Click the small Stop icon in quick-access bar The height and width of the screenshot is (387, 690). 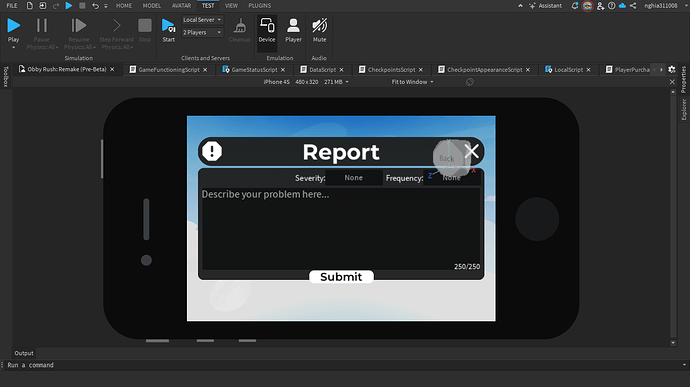pyautogui.click(x=82, y=6)
